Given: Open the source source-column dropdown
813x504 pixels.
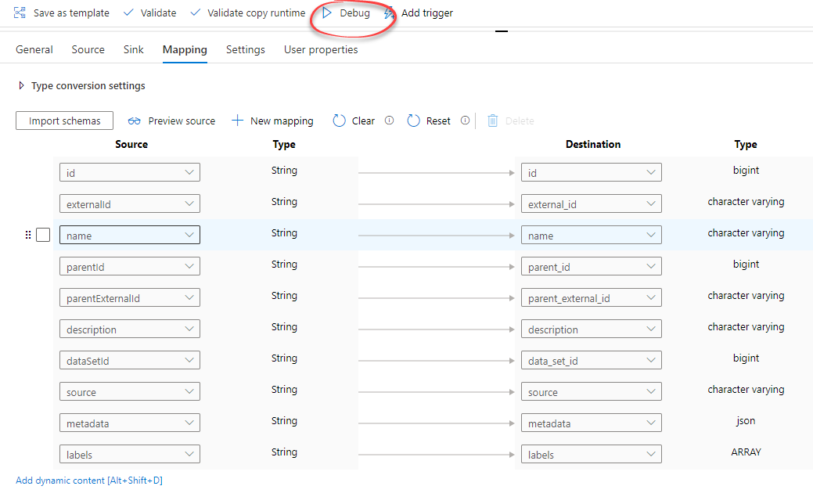Looking at the screenshot, I should pos(130,391).
